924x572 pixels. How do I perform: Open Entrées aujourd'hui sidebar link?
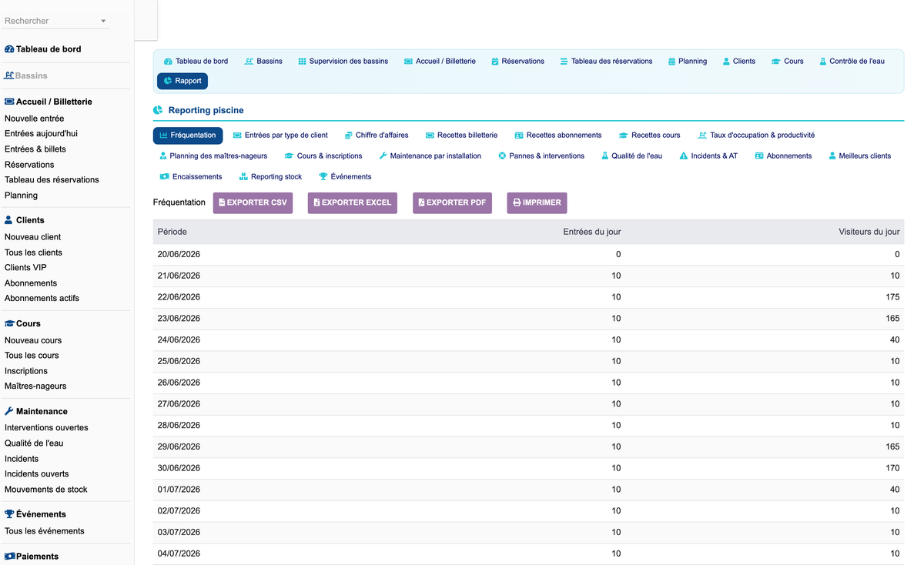coord(41,134)
